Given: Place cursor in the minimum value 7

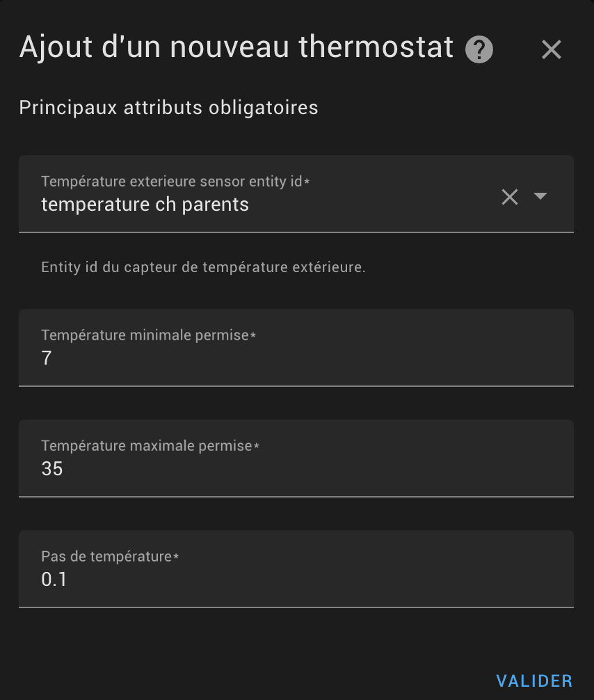Looking at the screenshot, I should [47, 358].
